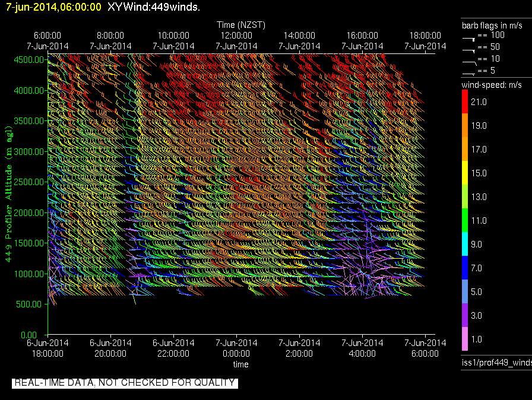Click the 2000.00 altitude tick label
Screen dimensions: 532x400
(29, 212)
